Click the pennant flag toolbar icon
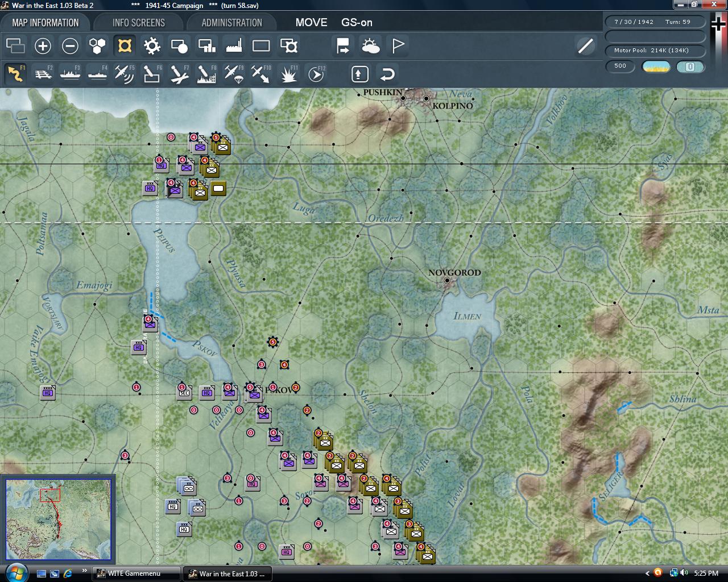The image size is (728, 582). click(x=398, y=45)
